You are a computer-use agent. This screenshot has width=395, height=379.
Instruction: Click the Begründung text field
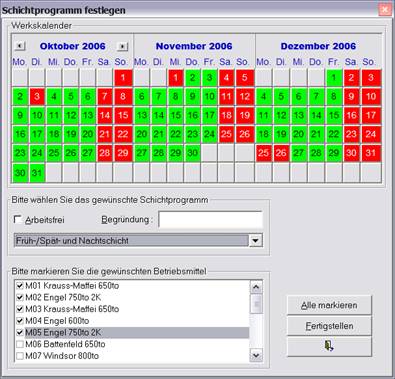pos(210,220)
